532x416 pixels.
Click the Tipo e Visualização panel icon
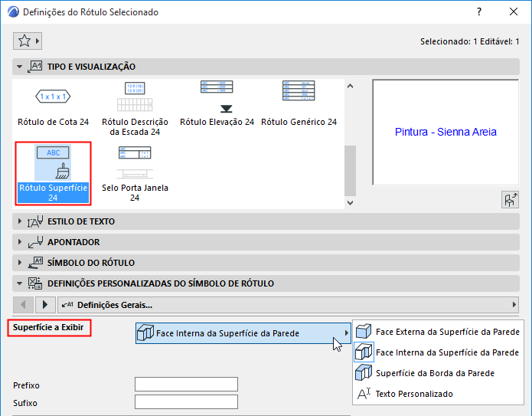coord(35,67)
